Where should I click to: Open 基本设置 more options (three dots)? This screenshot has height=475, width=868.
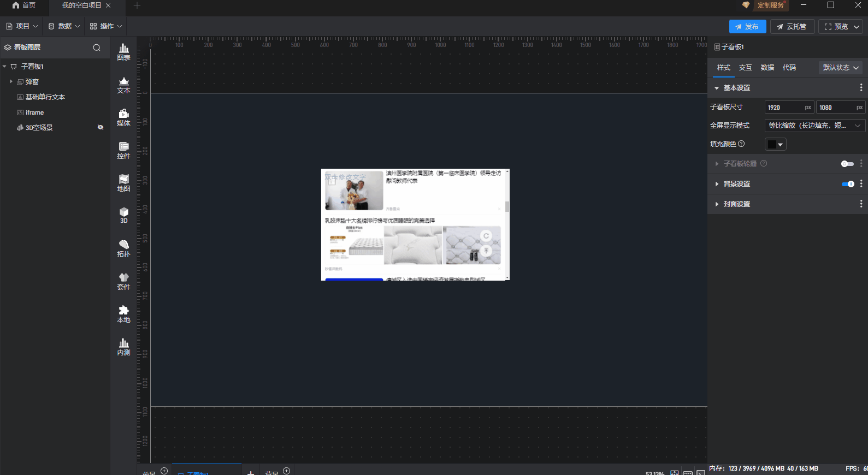pos(861,87)
